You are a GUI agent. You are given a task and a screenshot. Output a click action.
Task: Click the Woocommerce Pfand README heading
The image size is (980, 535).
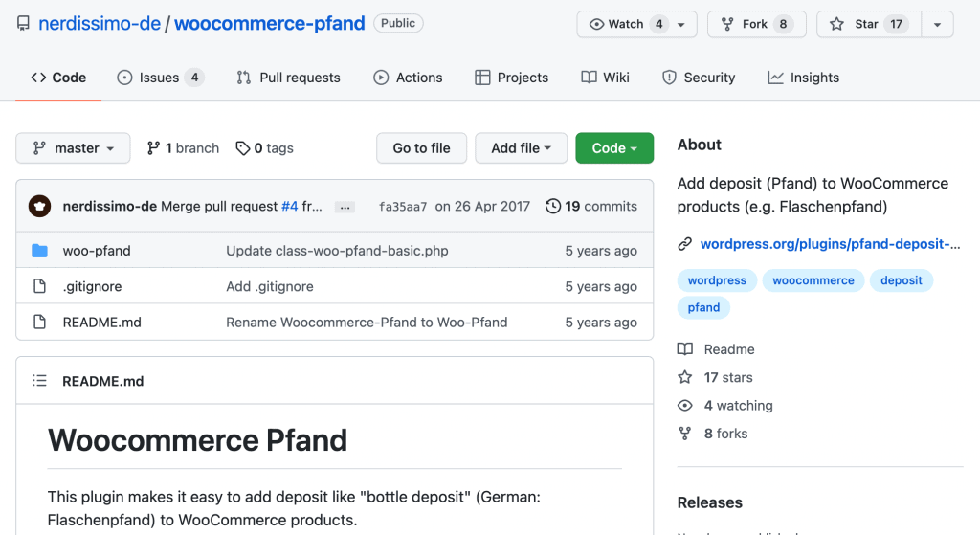(197, 440)
